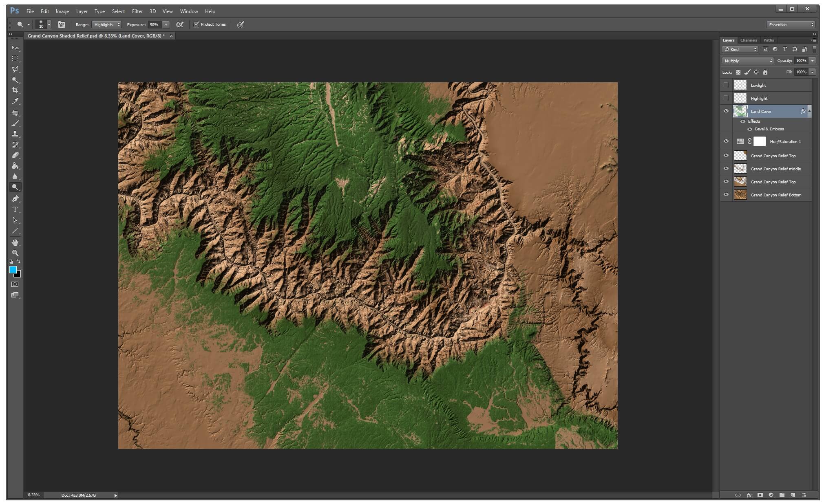This screenshot has width=824, height=504.
Task: Select the Clone Stamp tool
Action: pyautogui.click(x=15, y=134)
